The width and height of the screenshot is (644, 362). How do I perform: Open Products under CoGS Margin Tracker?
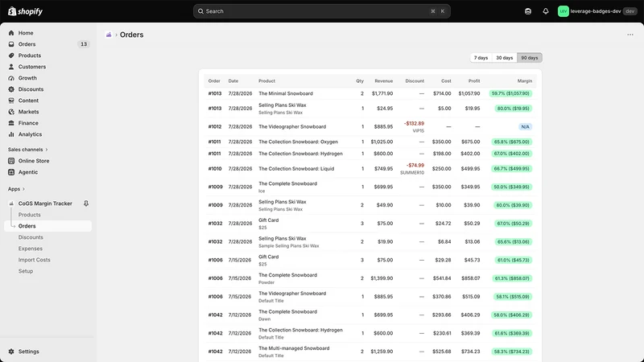click(x=29, y=215)
